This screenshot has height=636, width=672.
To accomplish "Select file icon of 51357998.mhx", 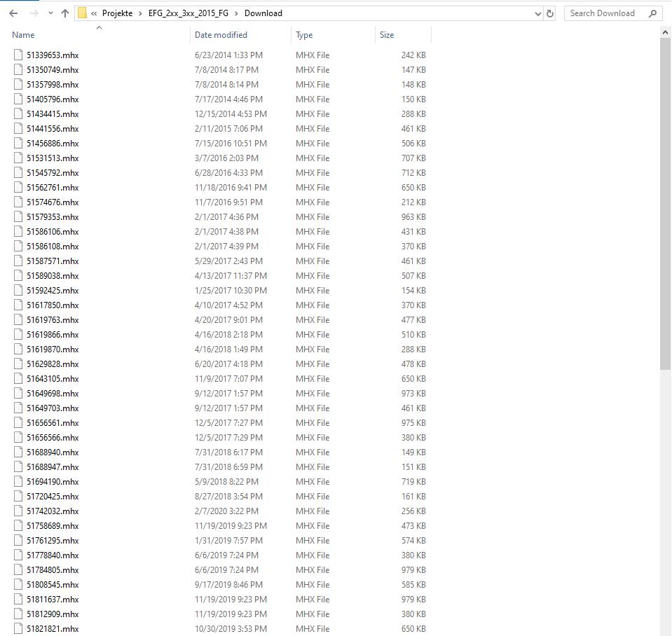I will coord(18,84).
